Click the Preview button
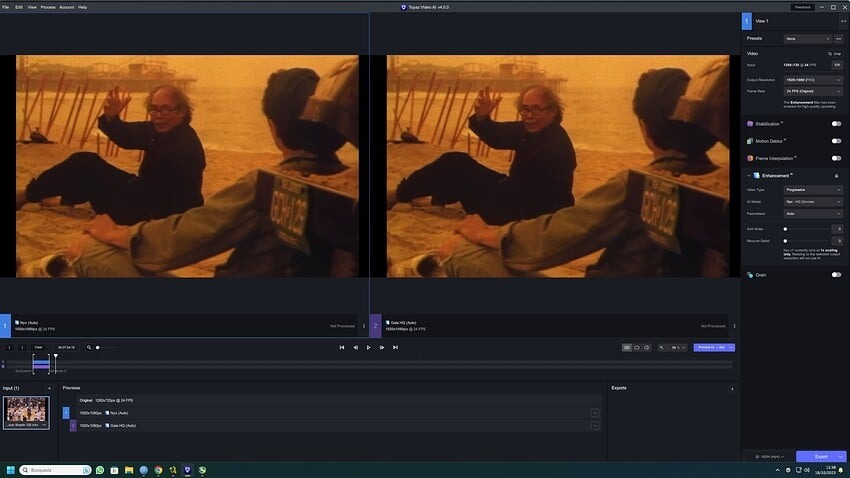 (711, 347)
